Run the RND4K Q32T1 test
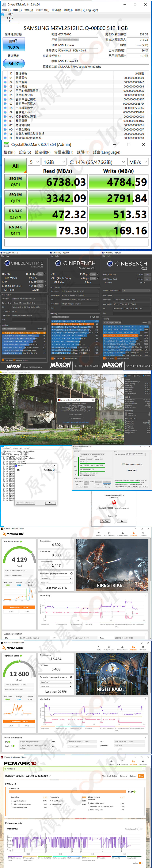 pos(15,214)
